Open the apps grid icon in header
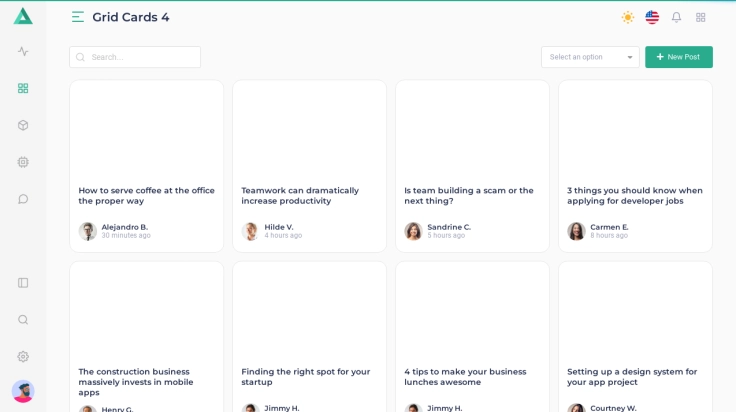736x412 pixels. pos(701,17)
